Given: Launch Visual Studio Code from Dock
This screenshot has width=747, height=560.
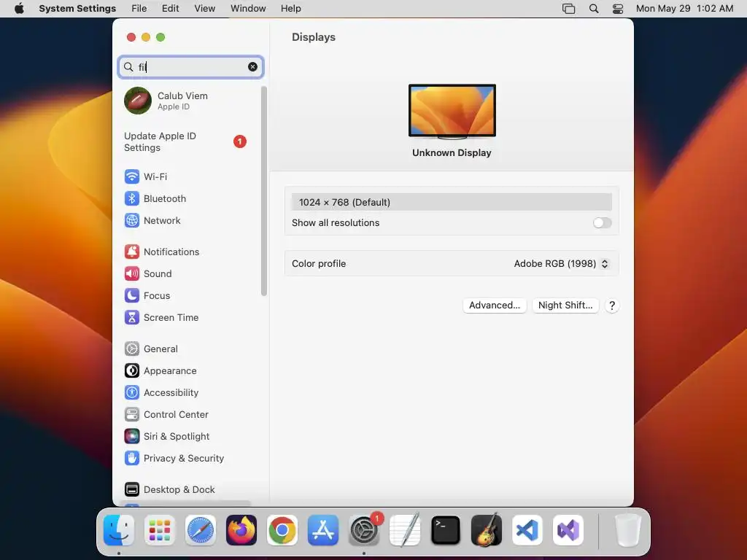Looking at the screenshot, I should [527, 530].
